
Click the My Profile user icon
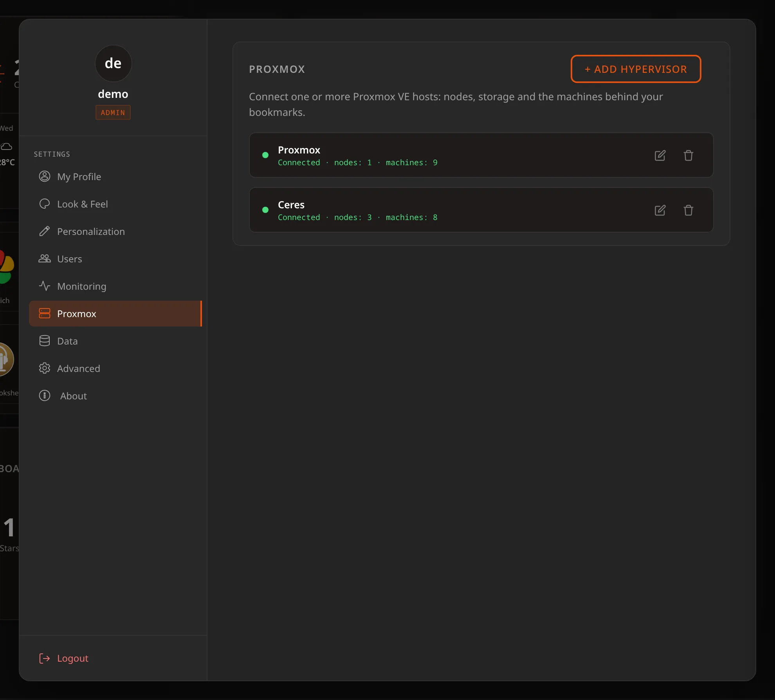tap(45, 177)
